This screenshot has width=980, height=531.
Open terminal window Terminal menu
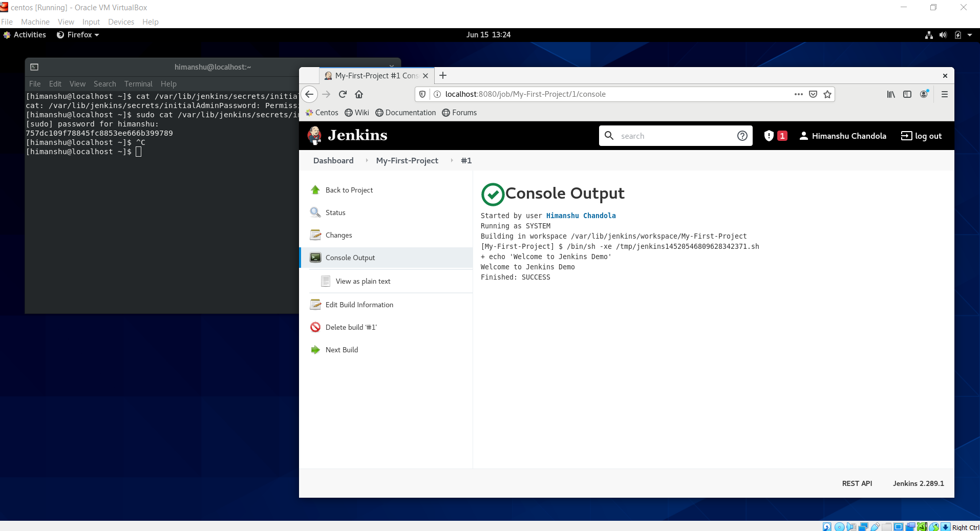[138, 84]
